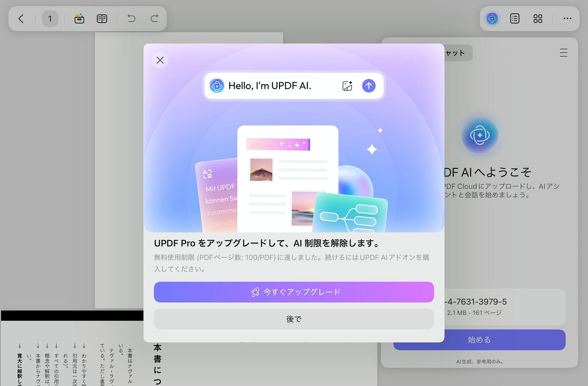The image size is (588, 386).
Task: Click the page number indicator showing 1
Action: (x=50, y=19)
